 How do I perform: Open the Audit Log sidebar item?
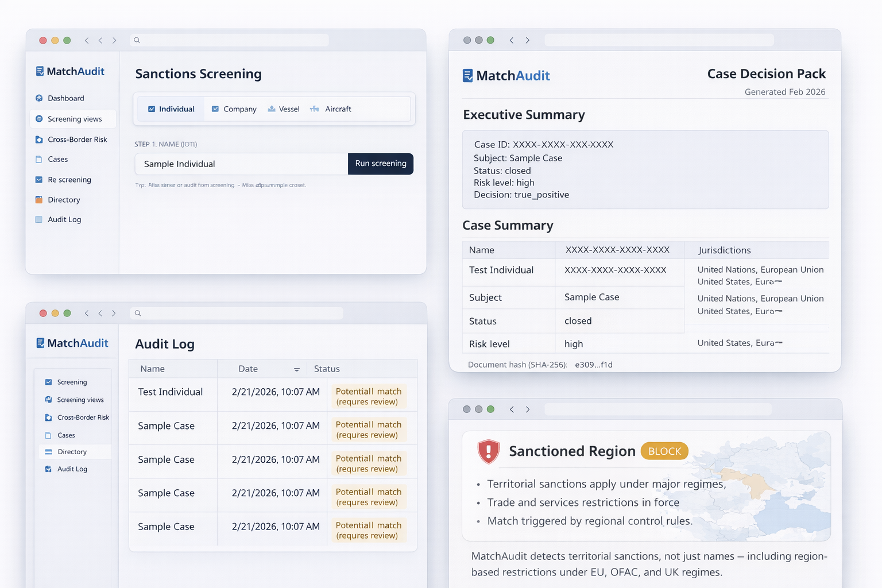pyautogui.click(x=64, y=219)
